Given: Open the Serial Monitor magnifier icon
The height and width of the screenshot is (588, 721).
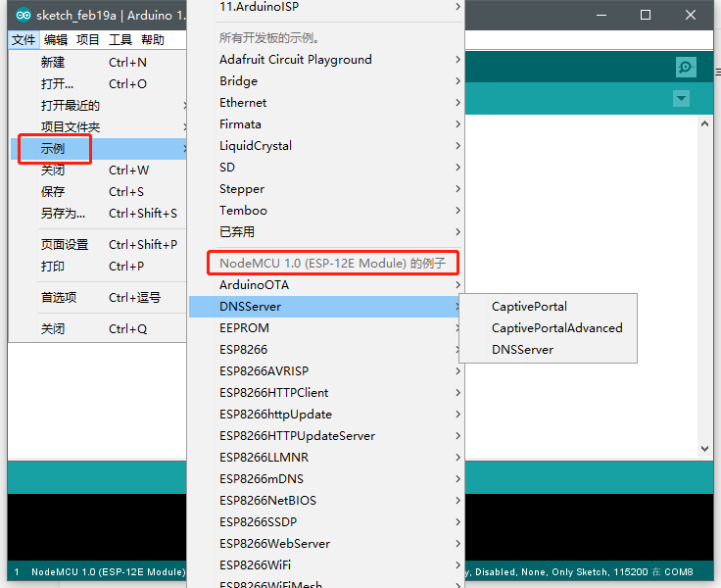Looking at the screenshot, I should click(x=686, y=68).
